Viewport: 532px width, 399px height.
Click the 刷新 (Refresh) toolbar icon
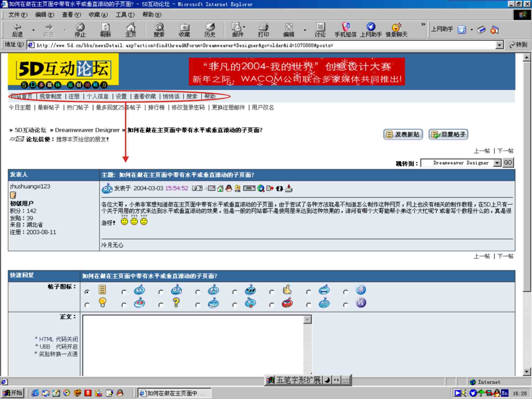click(105, 30)
